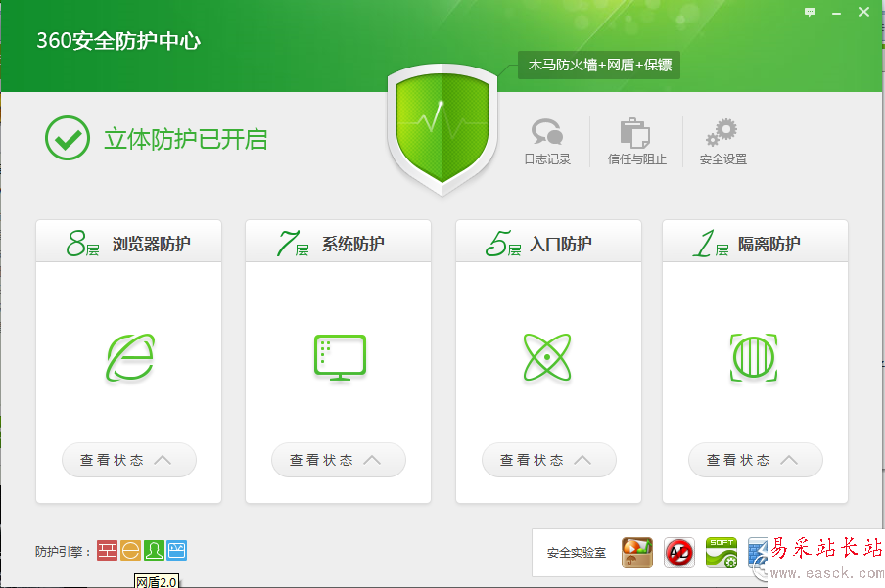Viewport: 885px width, 588px height.
Task: Collapse 查看状态 under 系统防护
Action: (x=338, y=460)
